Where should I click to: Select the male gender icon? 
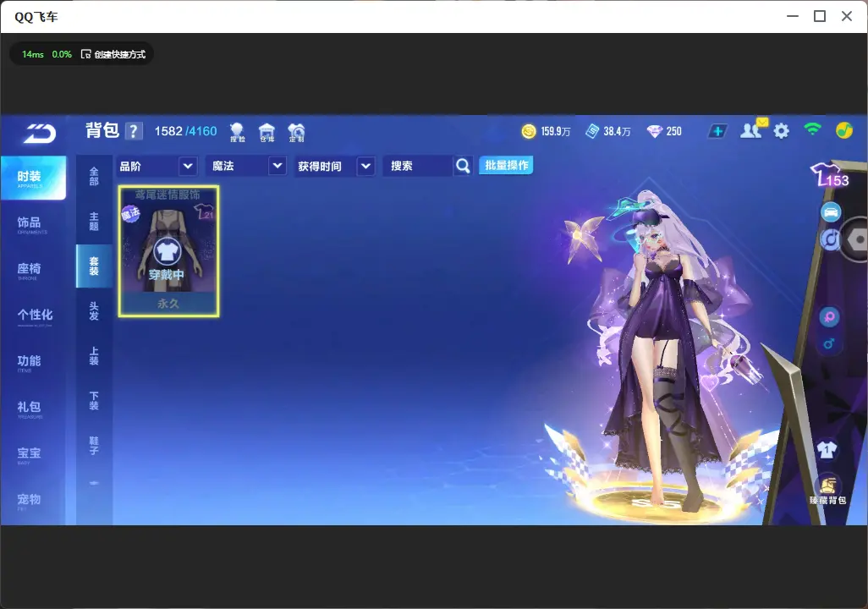829,343
